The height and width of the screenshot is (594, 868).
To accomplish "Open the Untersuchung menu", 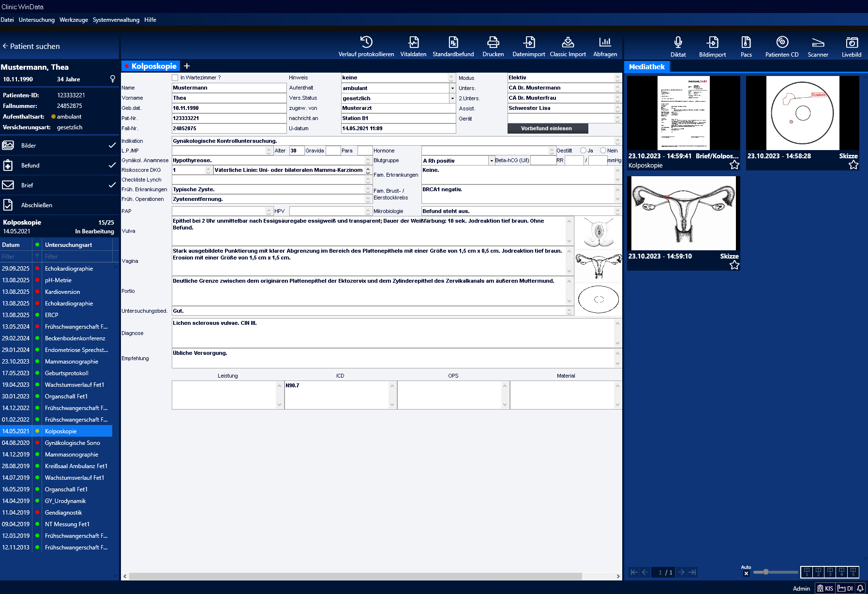I will (37, 20).
